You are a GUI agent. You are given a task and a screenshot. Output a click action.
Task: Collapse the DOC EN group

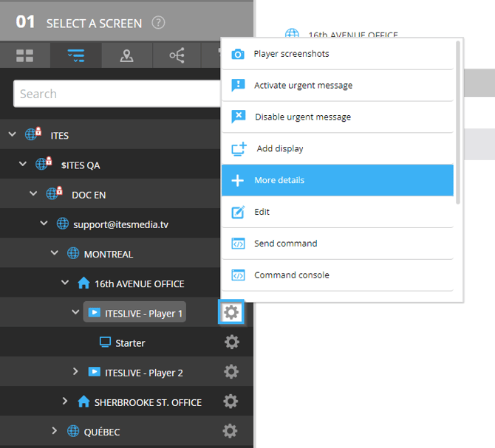33,193
